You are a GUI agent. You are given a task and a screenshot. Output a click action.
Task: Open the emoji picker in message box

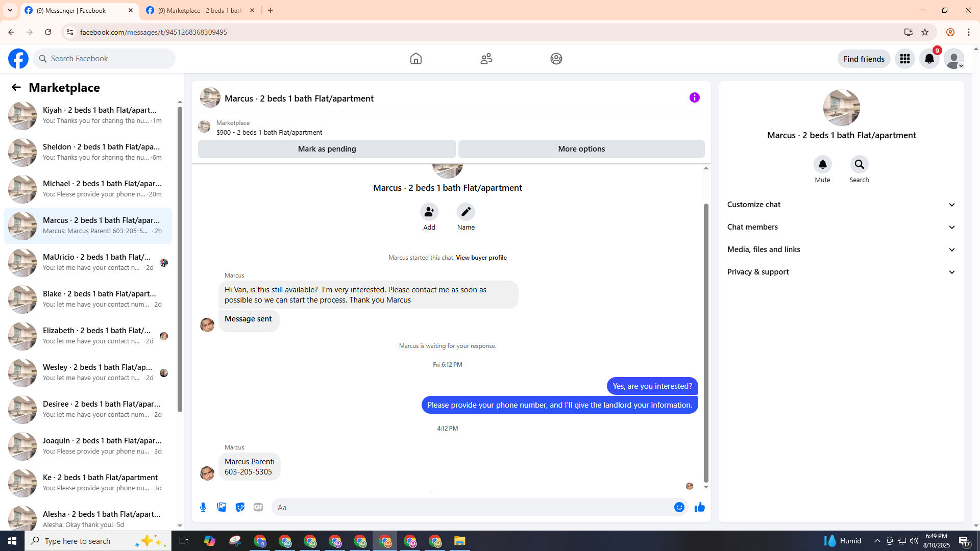coord(679,507)
